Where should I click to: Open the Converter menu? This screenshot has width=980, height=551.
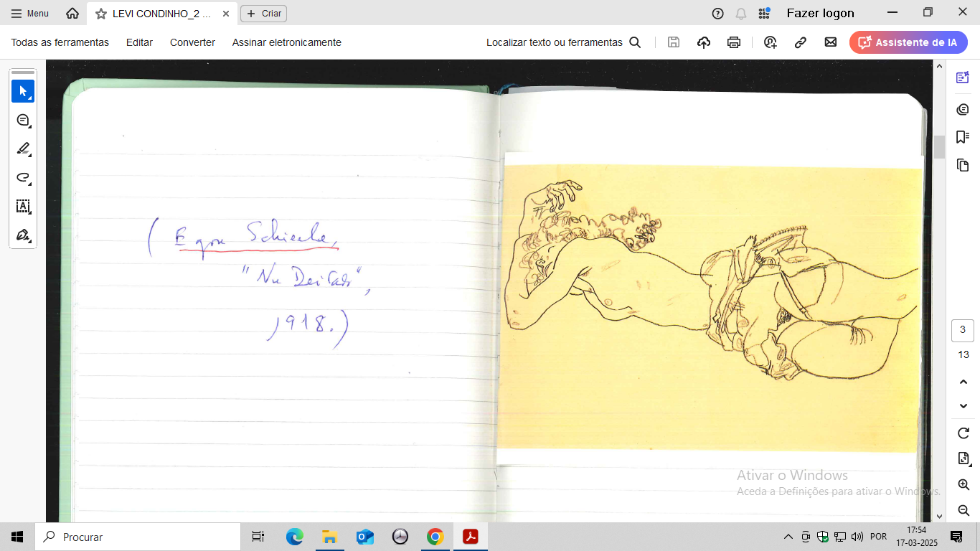192,42
